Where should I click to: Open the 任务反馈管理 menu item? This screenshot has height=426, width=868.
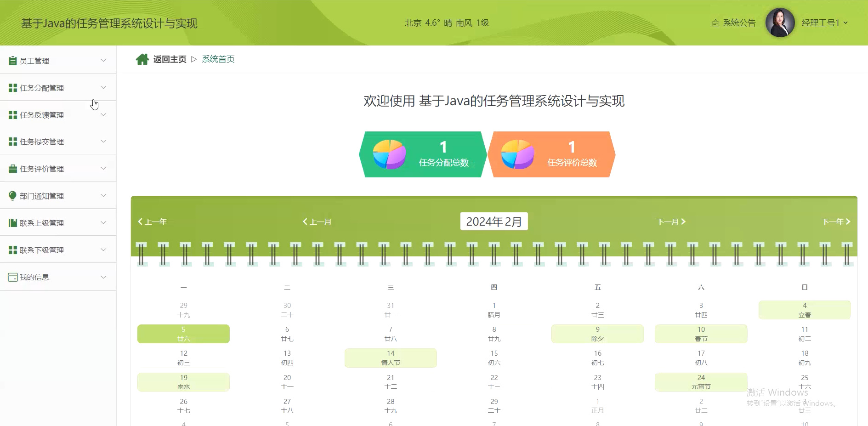pos(58,114)
